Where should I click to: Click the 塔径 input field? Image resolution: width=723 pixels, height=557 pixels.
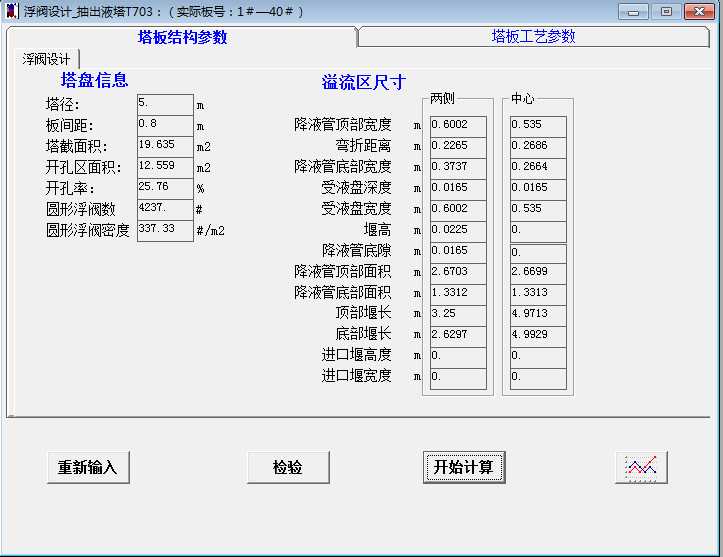(x=165, y=105)
